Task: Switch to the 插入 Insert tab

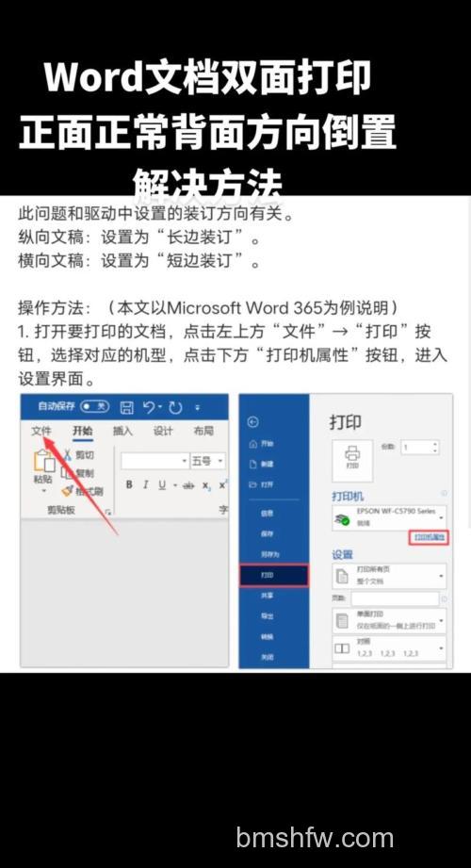Action: [x=122, y=432]
